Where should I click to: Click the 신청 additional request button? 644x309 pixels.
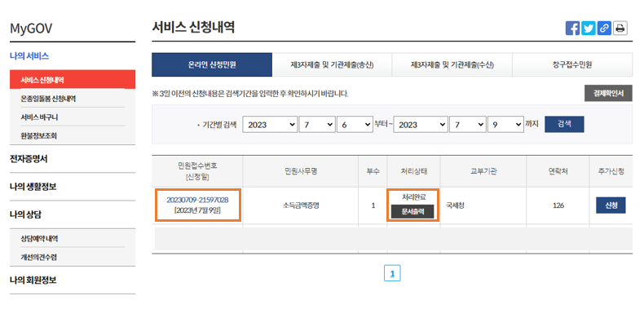coord(611,205)
